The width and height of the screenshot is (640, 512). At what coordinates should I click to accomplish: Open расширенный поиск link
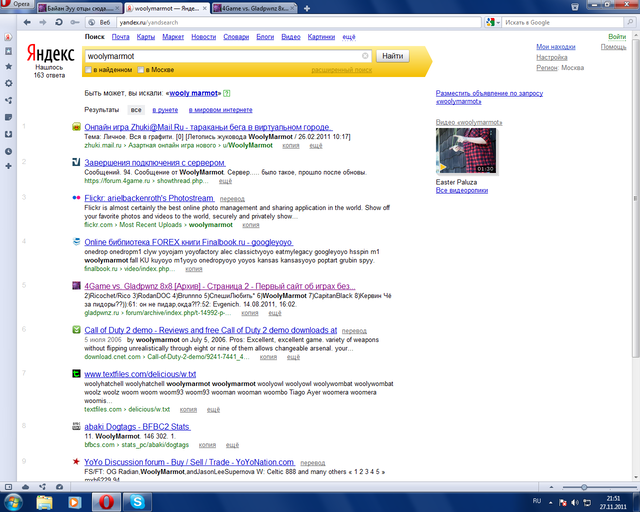click(x=342, y=70)
